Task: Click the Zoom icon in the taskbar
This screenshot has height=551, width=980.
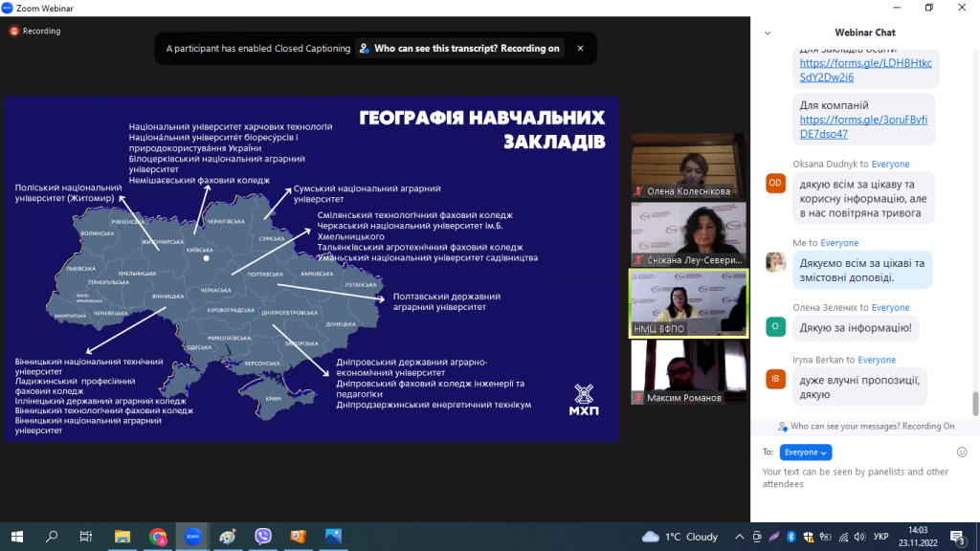Action: point(191,537)
